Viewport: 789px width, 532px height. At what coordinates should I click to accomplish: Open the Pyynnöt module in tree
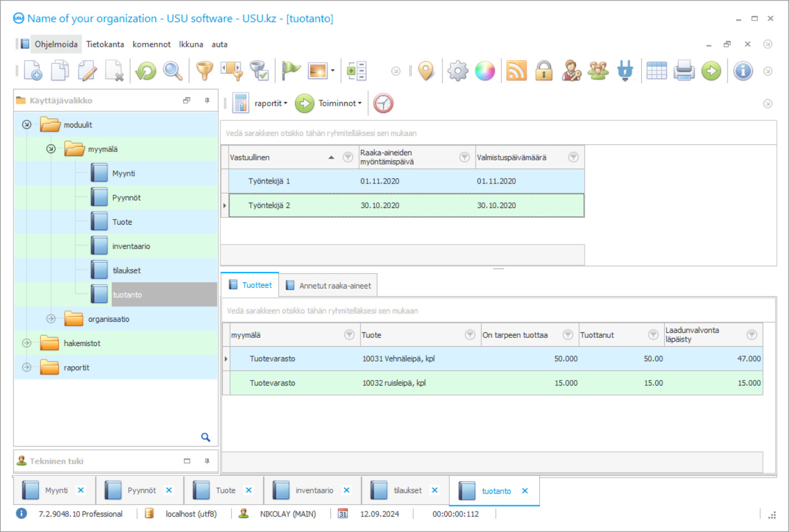coord(127,197)
